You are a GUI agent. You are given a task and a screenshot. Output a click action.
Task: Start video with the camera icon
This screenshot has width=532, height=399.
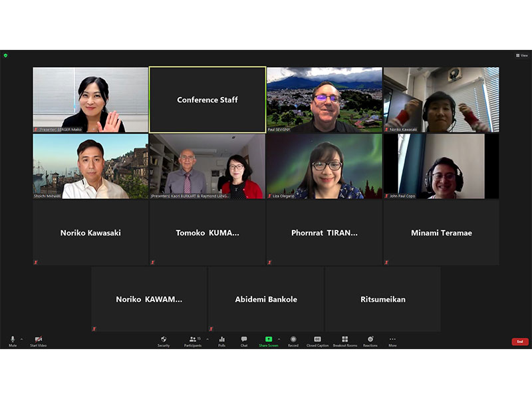click(38, 340)
